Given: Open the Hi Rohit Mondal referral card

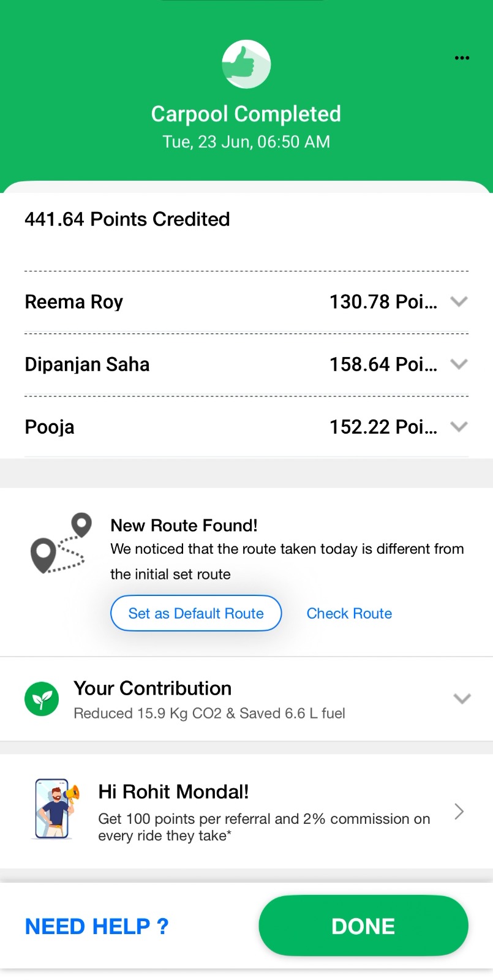Looking at the screenshot, I should (x=246, y=811).
